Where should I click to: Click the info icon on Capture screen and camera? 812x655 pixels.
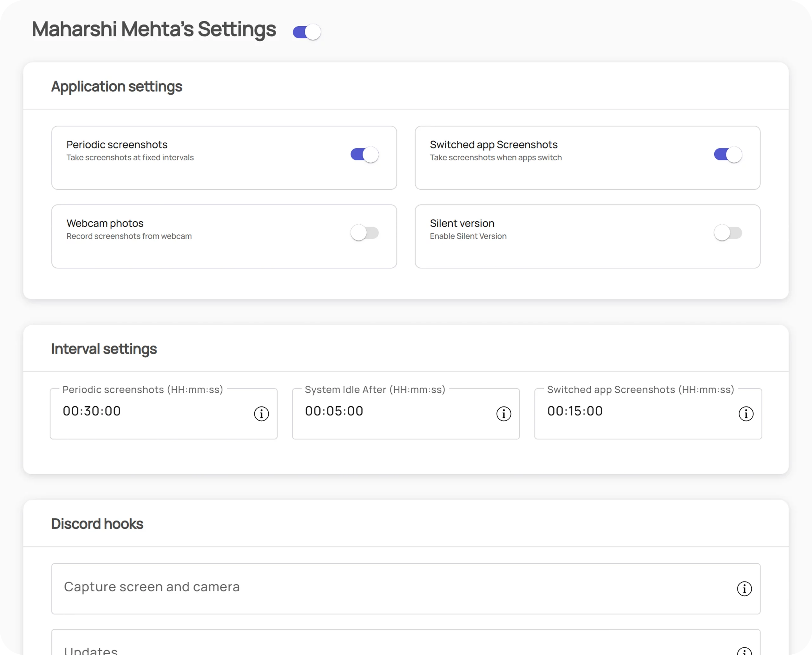point(744,589)
